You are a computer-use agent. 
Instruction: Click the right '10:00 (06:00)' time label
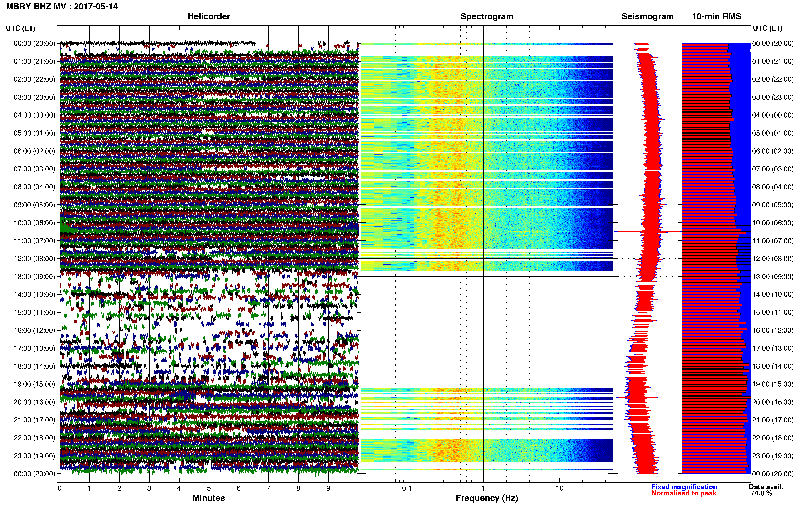point(773,223)
